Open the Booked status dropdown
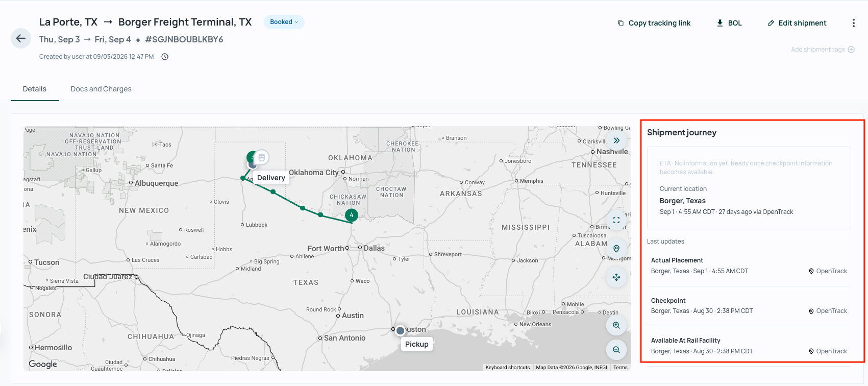 [x=284, y=22]
